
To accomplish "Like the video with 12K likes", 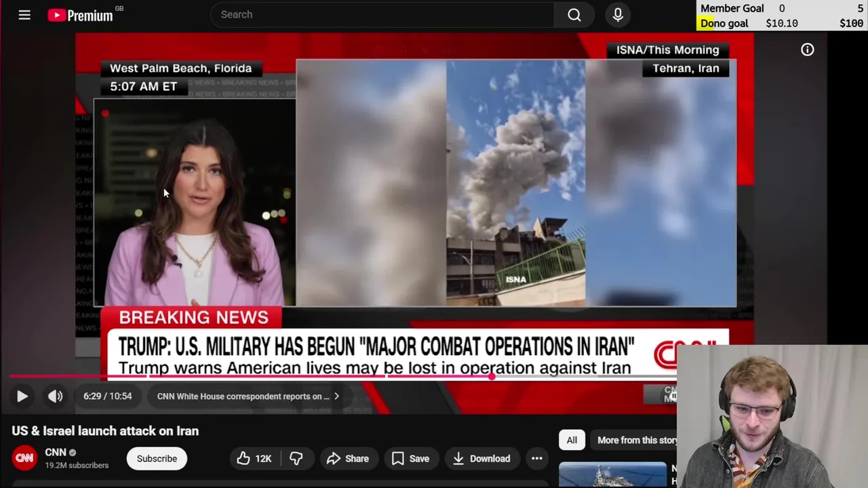I will (x=254, y=459).
